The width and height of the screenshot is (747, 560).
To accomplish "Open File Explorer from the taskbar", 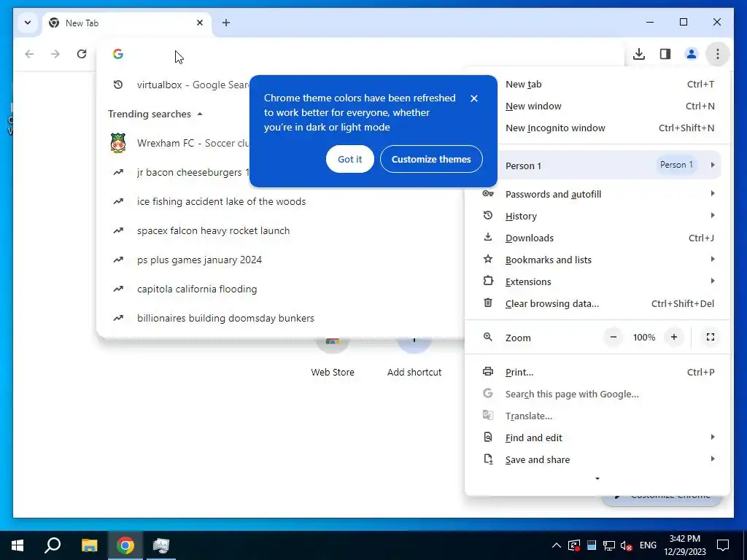I will [89, 545].
